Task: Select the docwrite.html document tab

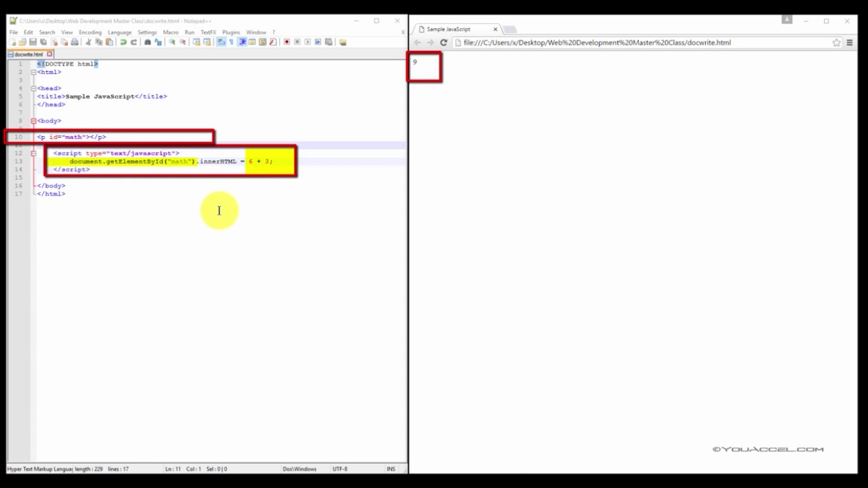Action: click(28, 54)
